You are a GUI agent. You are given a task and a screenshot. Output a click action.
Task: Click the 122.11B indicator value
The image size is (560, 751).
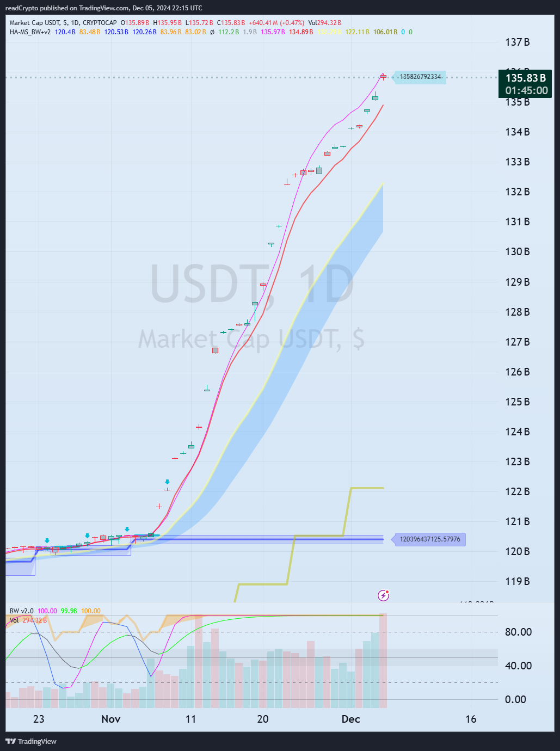click(x=357, y=32)
